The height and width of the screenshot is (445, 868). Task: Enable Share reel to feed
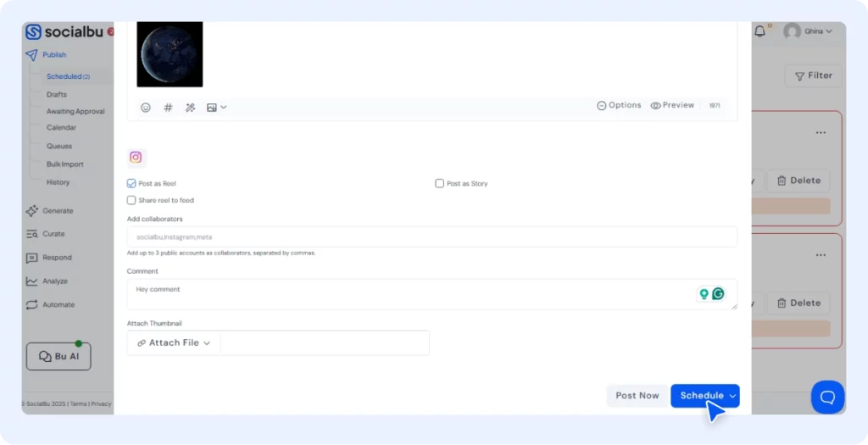(x=131, y=200)
